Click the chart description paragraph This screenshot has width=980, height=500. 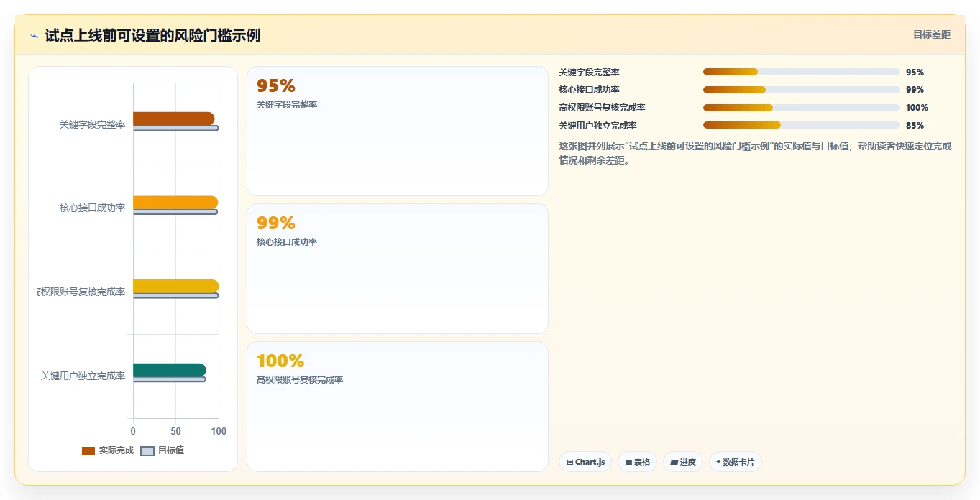(x=755, y=153)
